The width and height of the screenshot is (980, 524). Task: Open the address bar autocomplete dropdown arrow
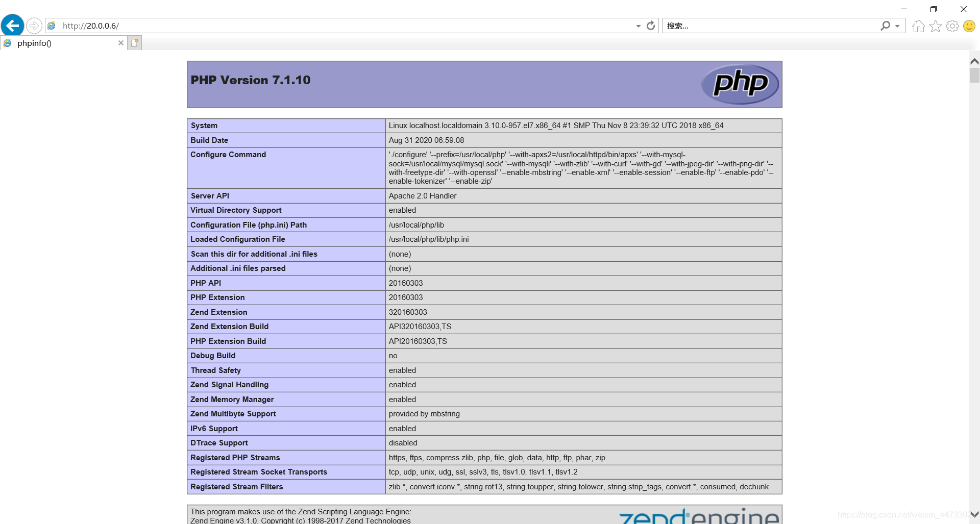(x=638, y=26)
